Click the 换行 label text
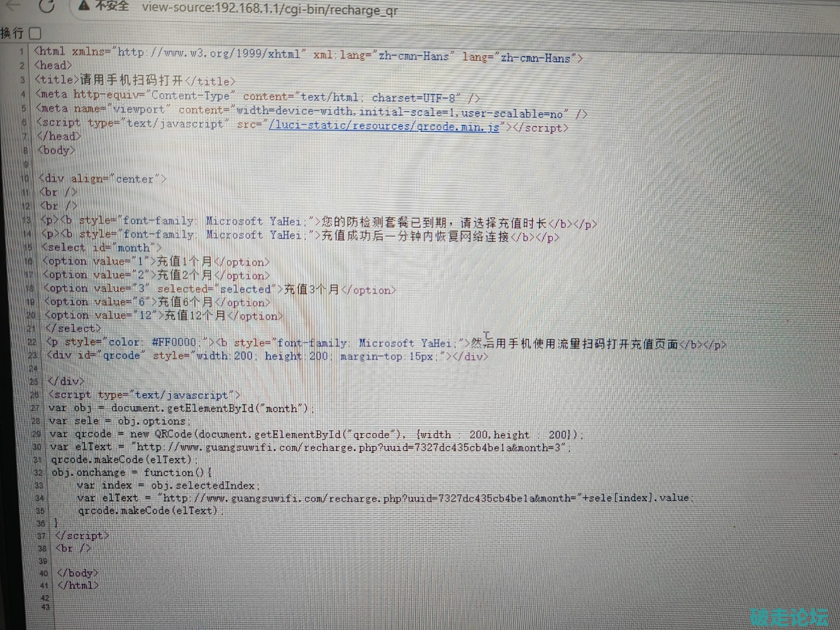The height and width of the screenshot is (630, 840). [x=12, y=33]
